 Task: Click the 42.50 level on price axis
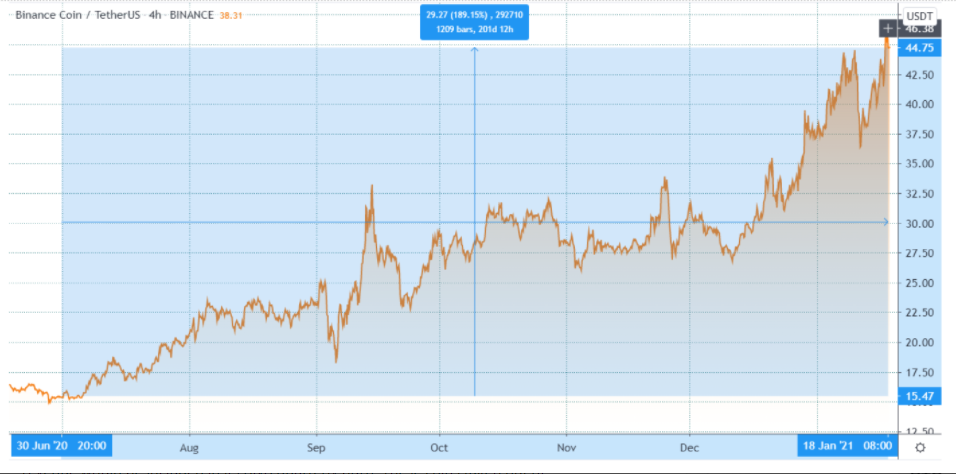pyautogui.click(x=920, y=75)
